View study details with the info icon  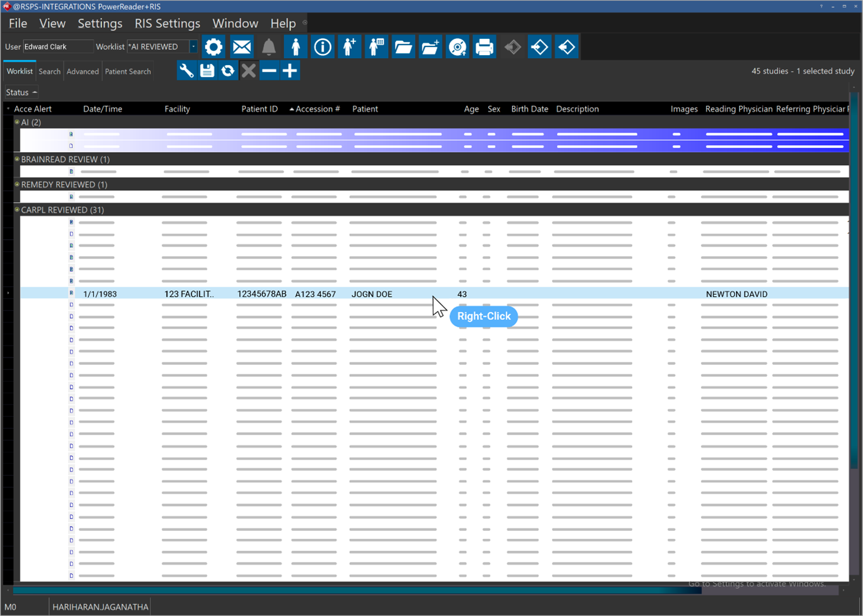pyautogui.click(x=322, y=46)
